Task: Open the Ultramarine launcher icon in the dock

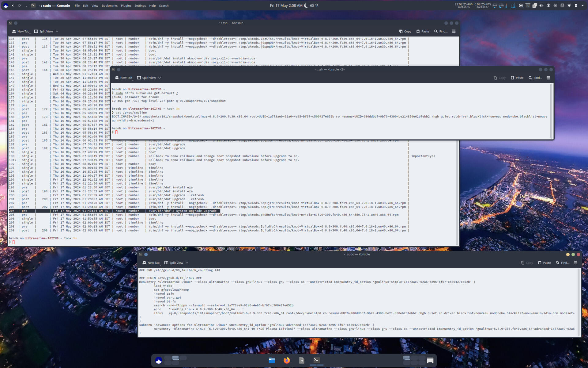Action: tap(159, 361)
